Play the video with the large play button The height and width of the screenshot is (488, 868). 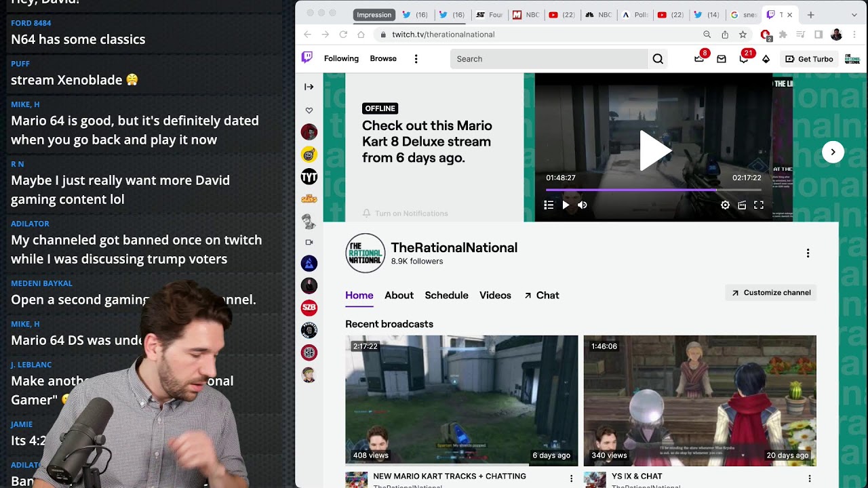pyautogui.click(x=654, y=150)
